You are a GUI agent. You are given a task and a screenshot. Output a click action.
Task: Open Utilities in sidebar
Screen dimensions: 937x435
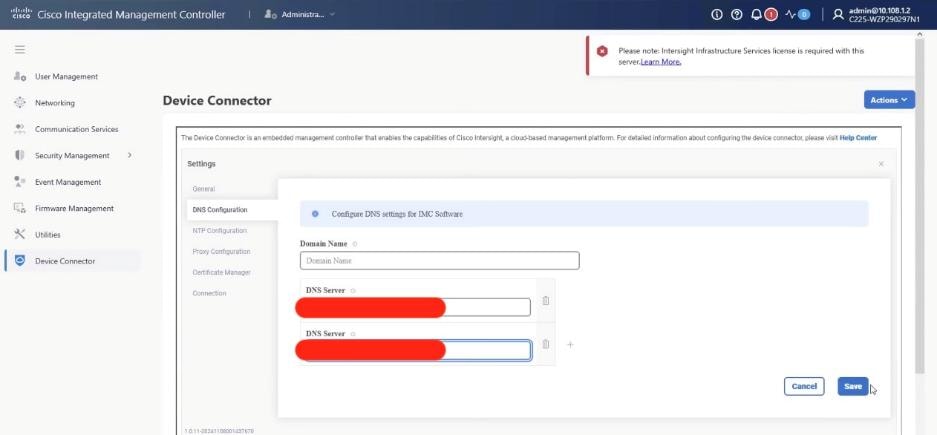[48, 235]
